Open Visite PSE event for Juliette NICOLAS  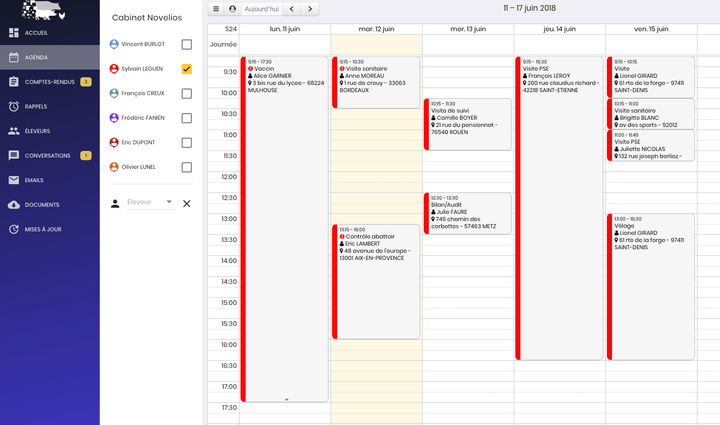coord(651,145)
